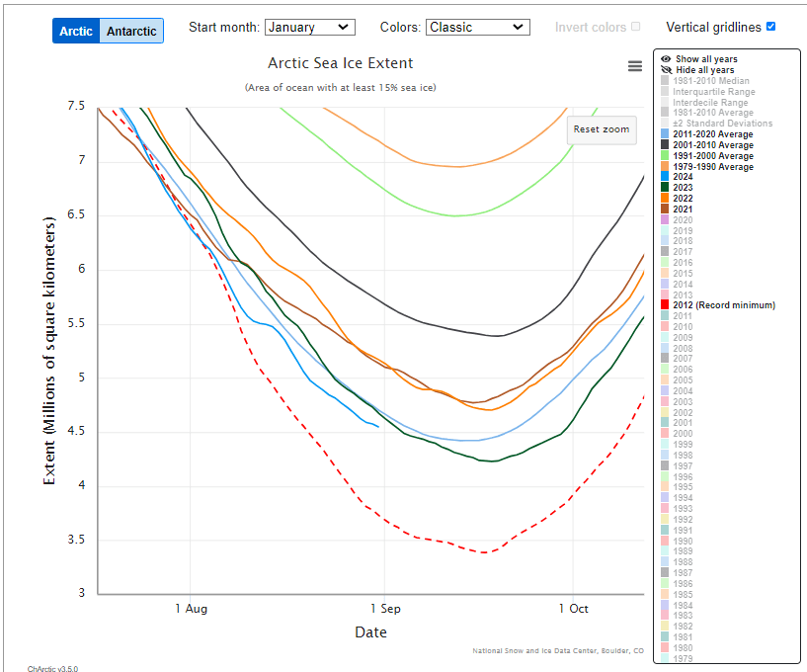
Task: Select the Arctic tab
Action: pos(76,31)
